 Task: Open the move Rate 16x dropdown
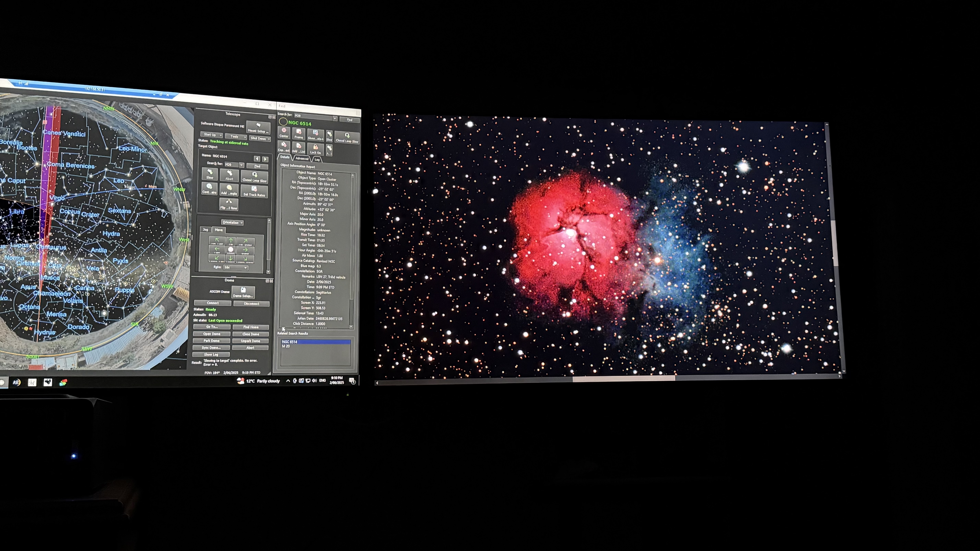click(236, 267)
